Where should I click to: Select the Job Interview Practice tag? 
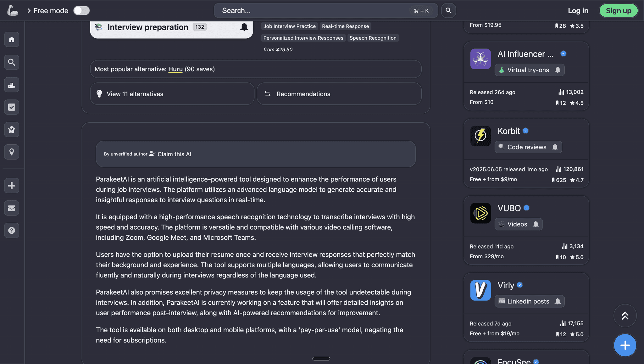289,26
